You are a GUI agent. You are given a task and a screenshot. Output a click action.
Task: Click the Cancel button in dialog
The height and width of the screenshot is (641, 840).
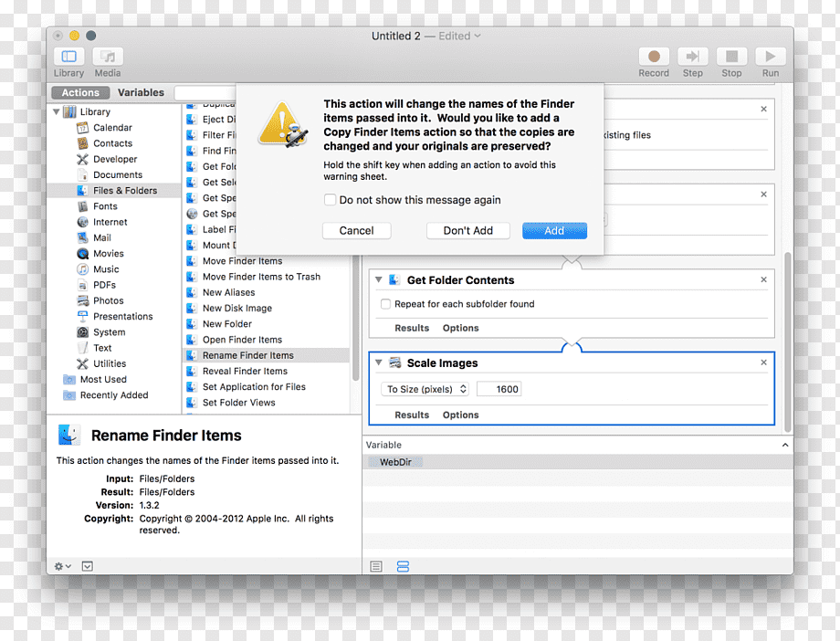point(356,230)
